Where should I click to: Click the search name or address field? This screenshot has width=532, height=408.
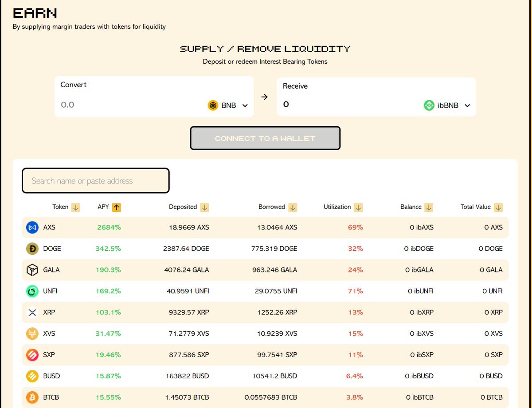point(95,181)
